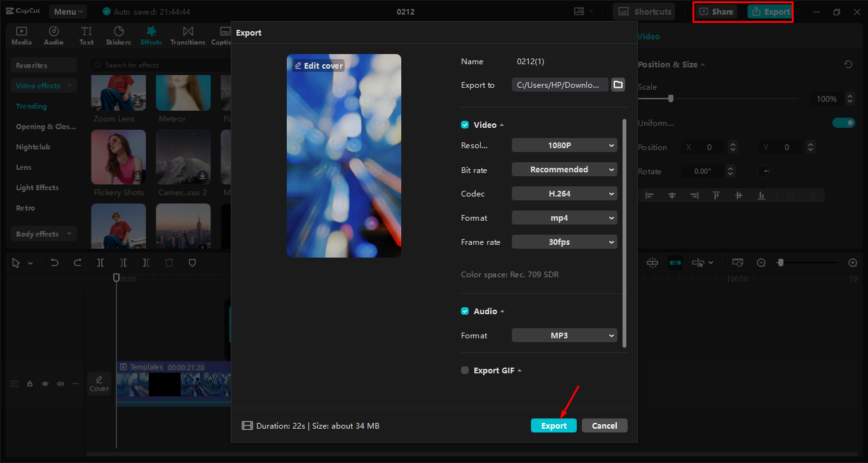Change the Codec using its dropdown
This screenshot has height=463, width=868.
(x=563, y=193)
